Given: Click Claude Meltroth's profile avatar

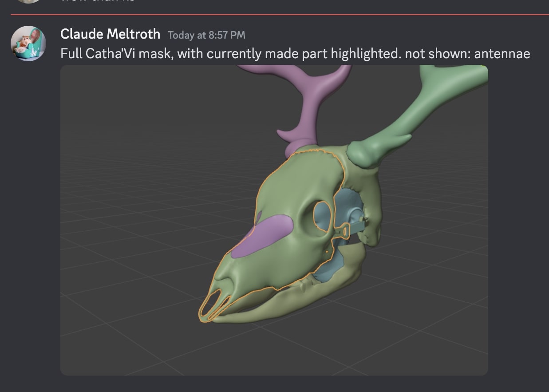Looking at the screenshot, I should coord(28,43).
